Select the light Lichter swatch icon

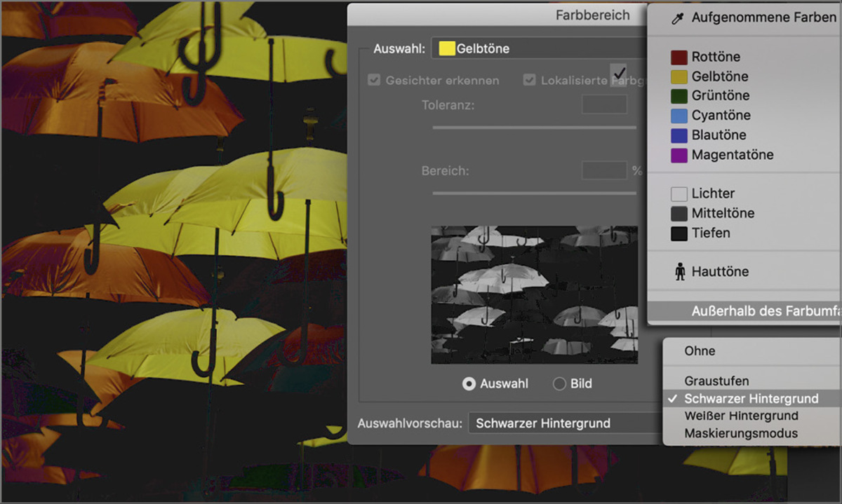(x=679, y=193)
